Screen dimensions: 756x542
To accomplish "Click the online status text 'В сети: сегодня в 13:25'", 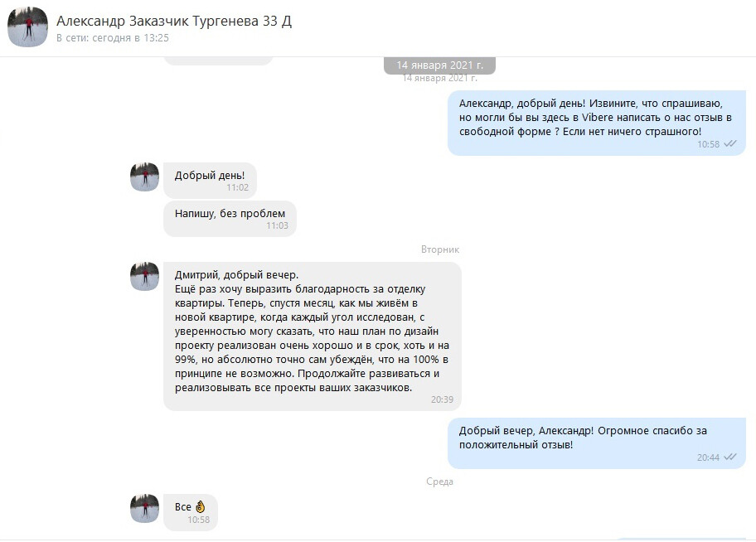I will pos(113,38).
